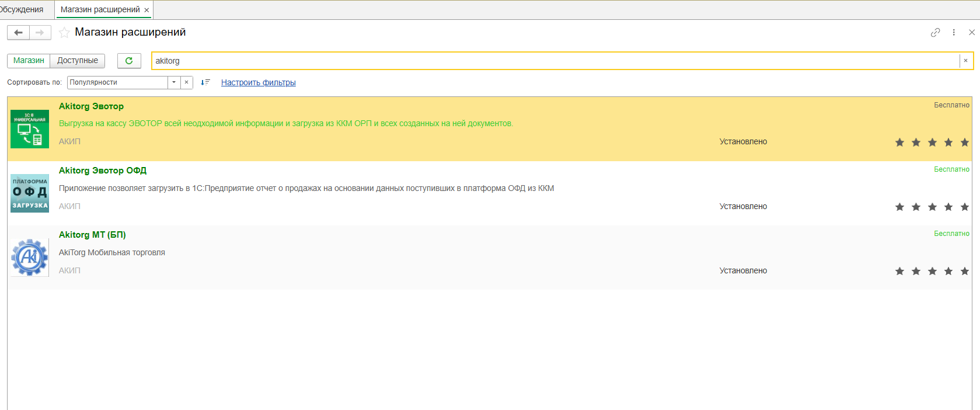Click Установлено status of Akitorg Эвотор ОФД
980x410 pixels.
point(743,206)
